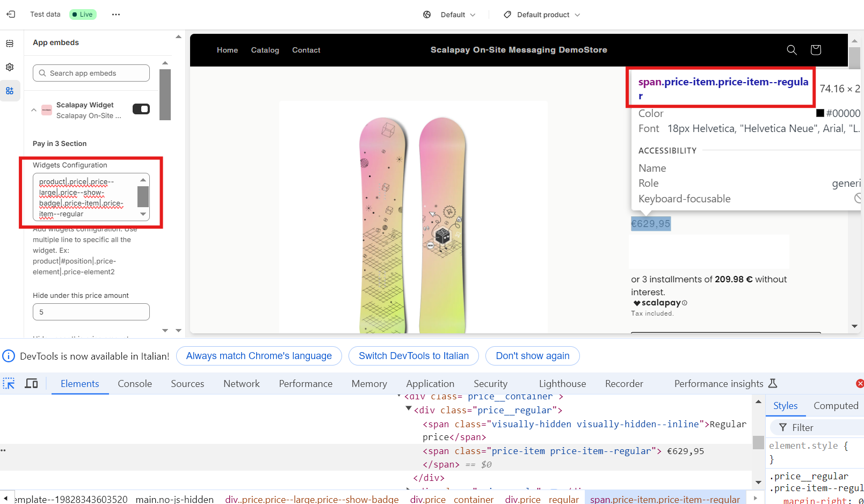864x504 pixels.
Task: Open the storefront cart icon
Action: 816,50
